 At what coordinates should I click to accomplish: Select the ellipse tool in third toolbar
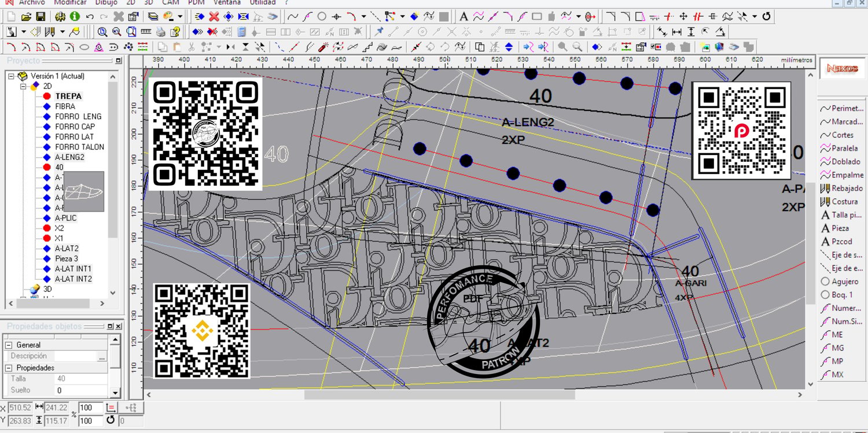point(84,47)
